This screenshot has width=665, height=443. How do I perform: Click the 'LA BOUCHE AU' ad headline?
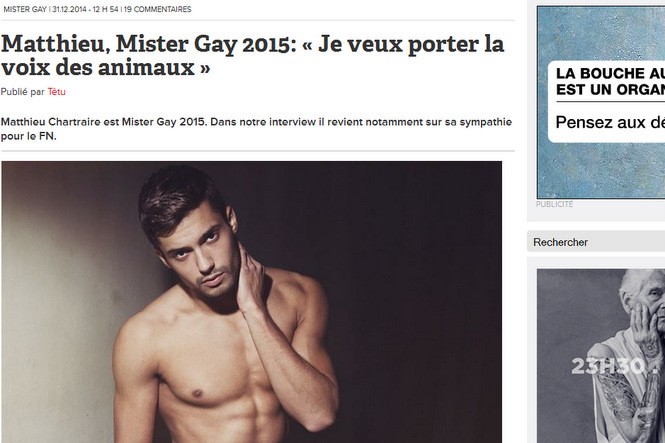click(x=610, y=73)
